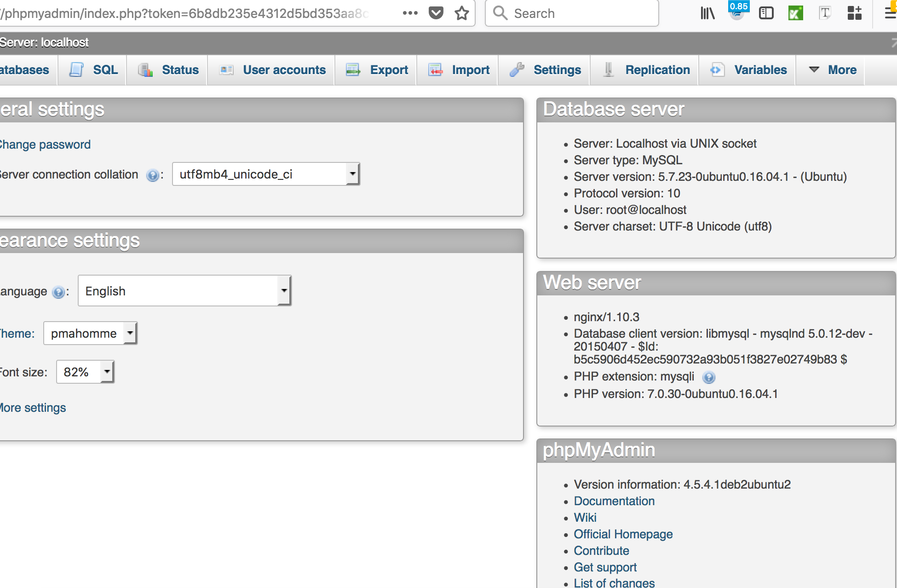Click the Server: localhost breadcrumb
The width and height of the screenshot is (897, 588).
(x=44, y=42)
